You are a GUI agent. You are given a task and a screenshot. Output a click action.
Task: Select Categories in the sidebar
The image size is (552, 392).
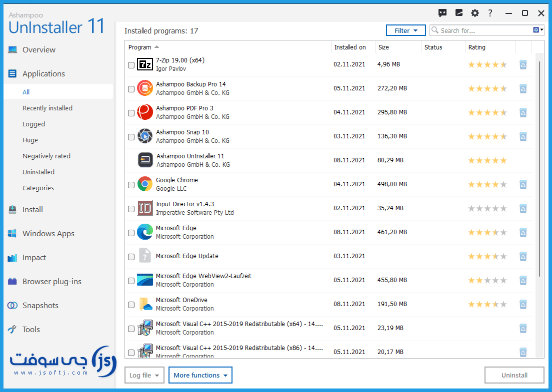[38, 188]
